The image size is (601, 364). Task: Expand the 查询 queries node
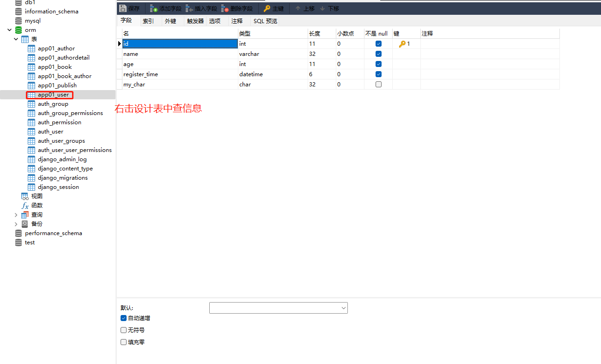(x=16, y=215)
